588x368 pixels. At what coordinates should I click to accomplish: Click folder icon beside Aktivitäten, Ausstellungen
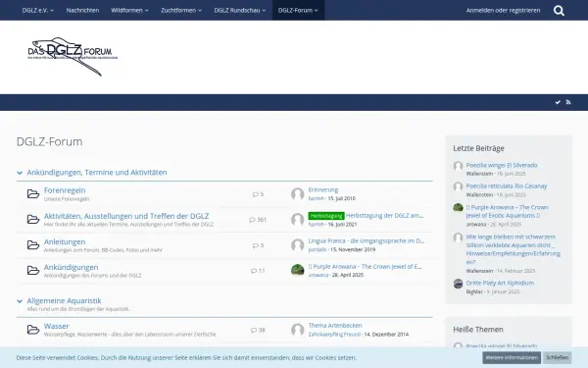tap(33, 219)
